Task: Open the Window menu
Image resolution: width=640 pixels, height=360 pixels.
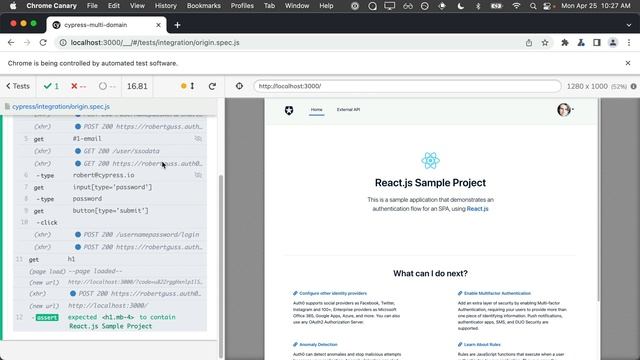Action: 297,6
